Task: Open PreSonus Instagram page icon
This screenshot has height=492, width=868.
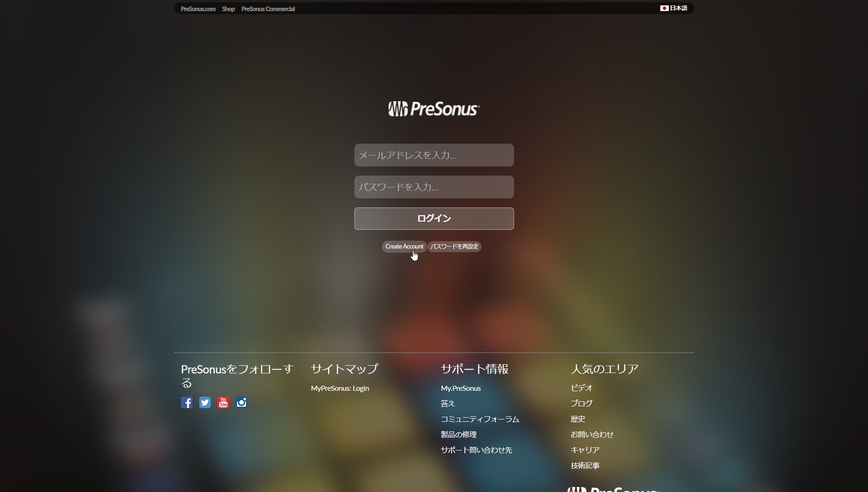Action: (x=241, y=403)
